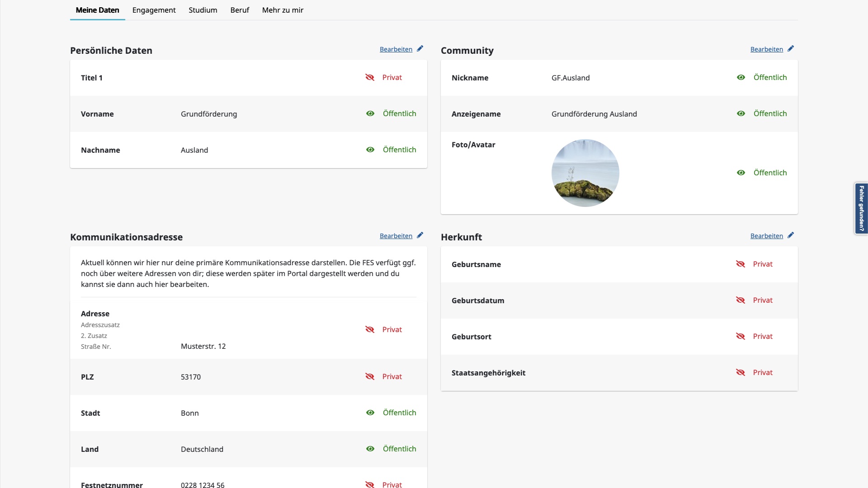
Task: Click phone number 0228 1234 56
Action: 203,484
